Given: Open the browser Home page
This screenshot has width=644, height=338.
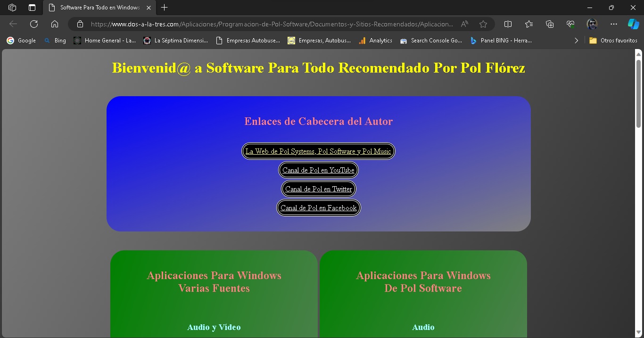Looking at the screenshot, I should pyautogui.click(x=54, y=24).
